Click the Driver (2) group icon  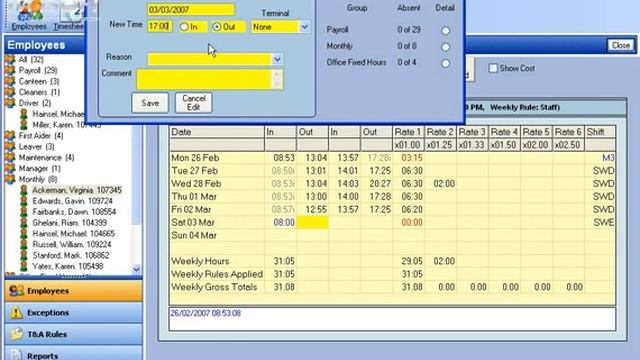[x=10, y=103]
